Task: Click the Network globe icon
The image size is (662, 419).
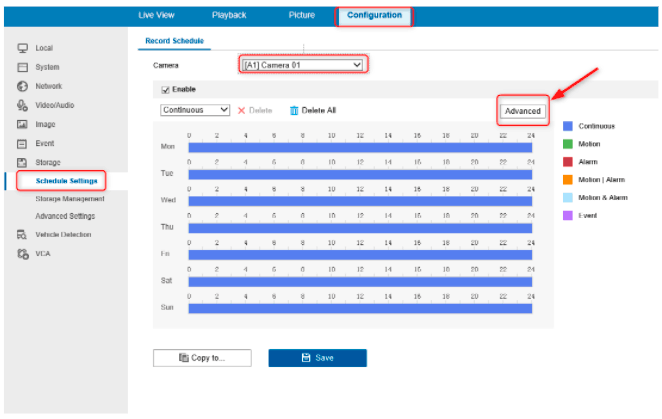Action: coord(22,86)
